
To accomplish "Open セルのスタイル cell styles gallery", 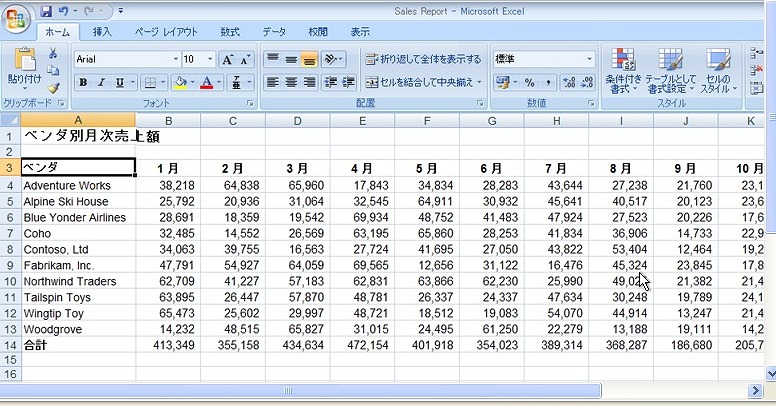I will click(x=718, y=71).
